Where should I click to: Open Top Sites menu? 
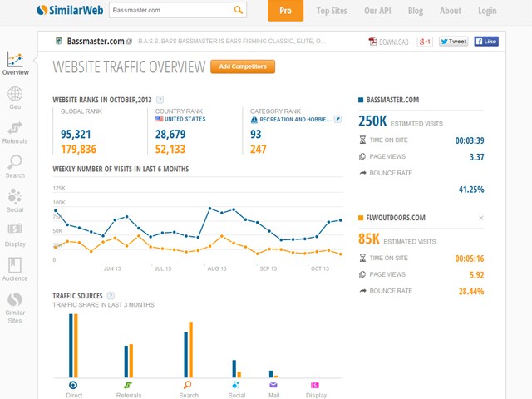(x=332, y=11)
